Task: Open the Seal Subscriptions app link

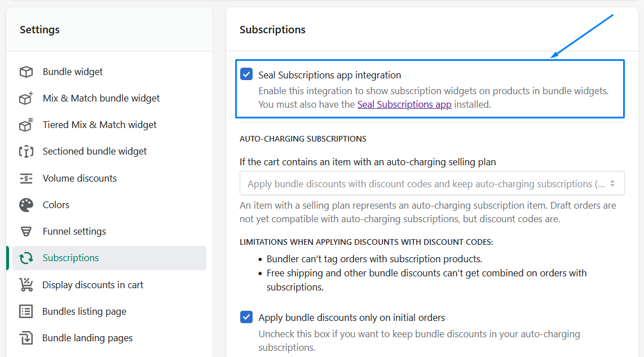Action: (x=404, y=104)
